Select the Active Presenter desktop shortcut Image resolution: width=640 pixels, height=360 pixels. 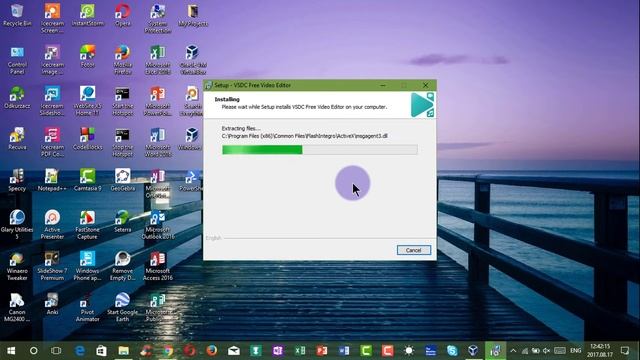click(52, 225)
